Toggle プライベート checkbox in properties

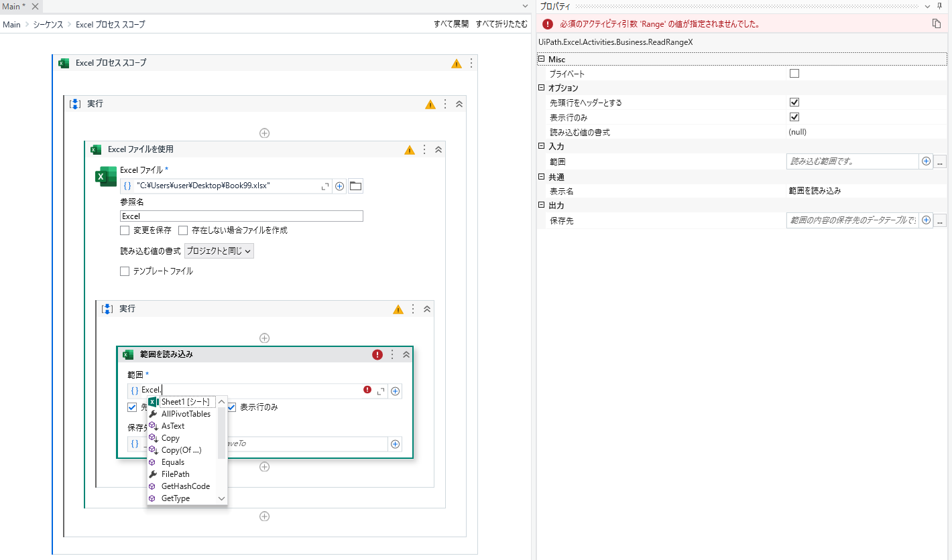click(x=794, y=73)
